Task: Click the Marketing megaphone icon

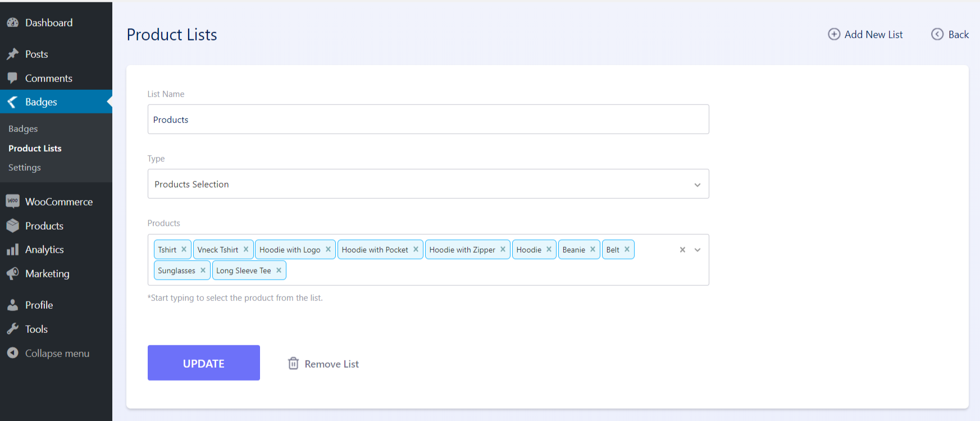Action: 12,273
